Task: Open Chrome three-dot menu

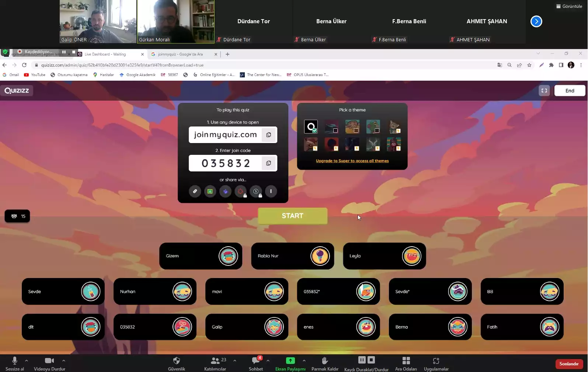Action: [581, 65]
